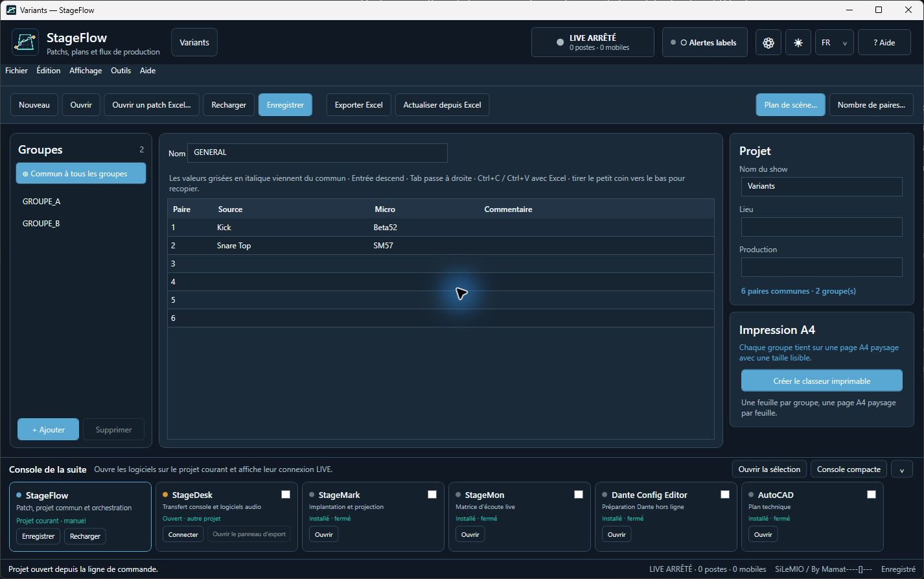The image size is (924, 579).
Task: Click Ouvrir in the StageMon card
Action: point(470,535)
